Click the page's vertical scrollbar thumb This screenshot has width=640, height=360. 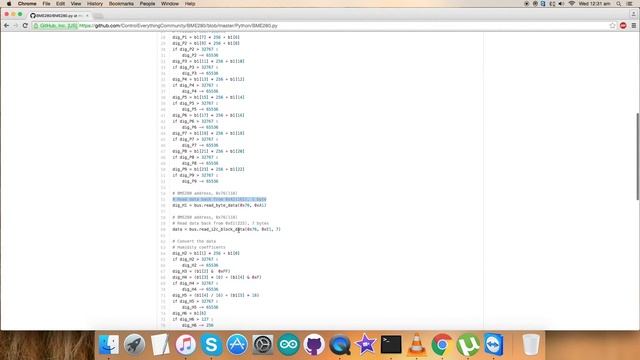click(638, 156)
